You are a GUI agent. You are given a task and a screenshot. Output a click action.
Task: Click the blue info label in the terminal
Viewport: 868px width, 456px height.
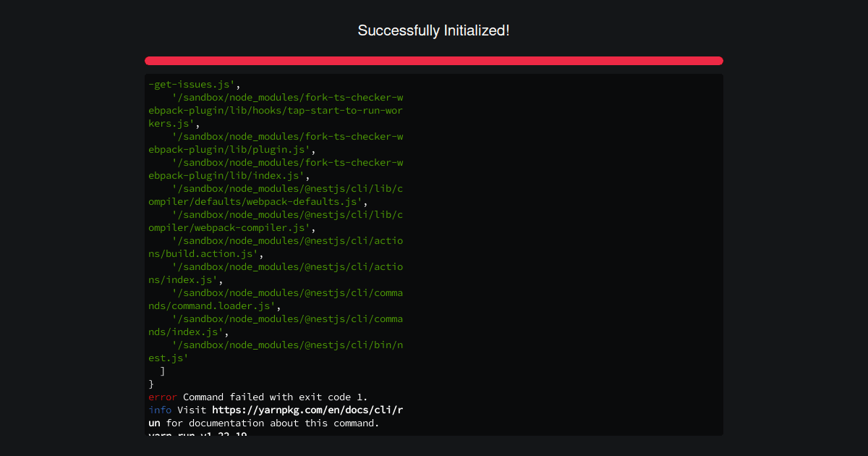[x=159, y=410]
